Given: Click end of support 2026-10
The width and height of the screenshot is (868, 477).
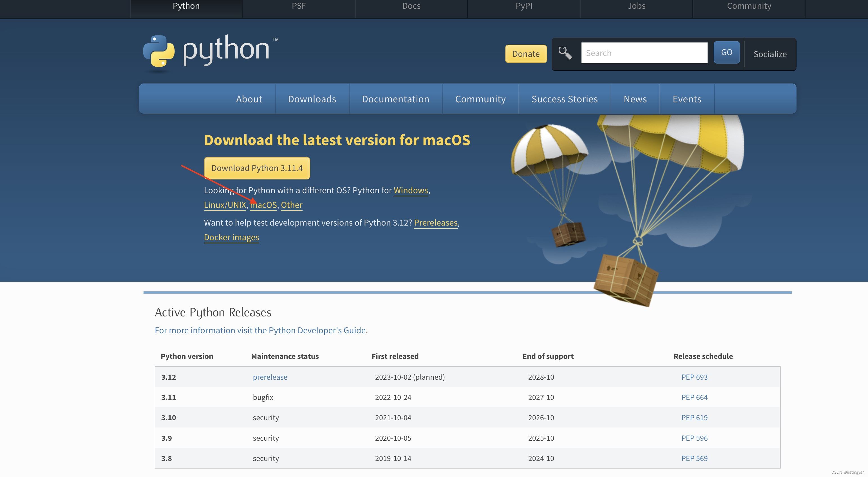Looking at the screenshot, I should [541, 417].
